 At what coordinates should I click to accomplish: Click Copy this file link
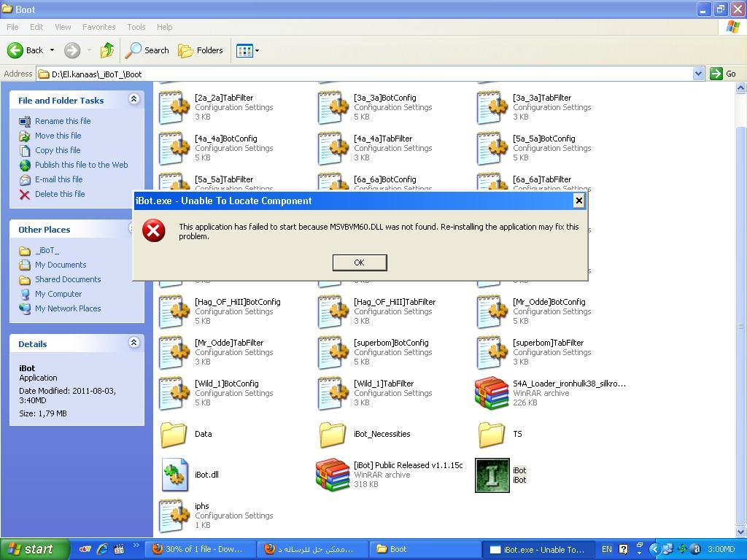pyautogui.click(x=58, y=150)
